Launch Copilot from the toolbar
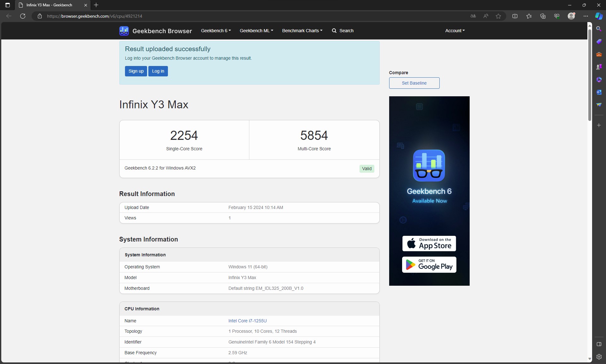Screen dimensions: 606x364 599,16
